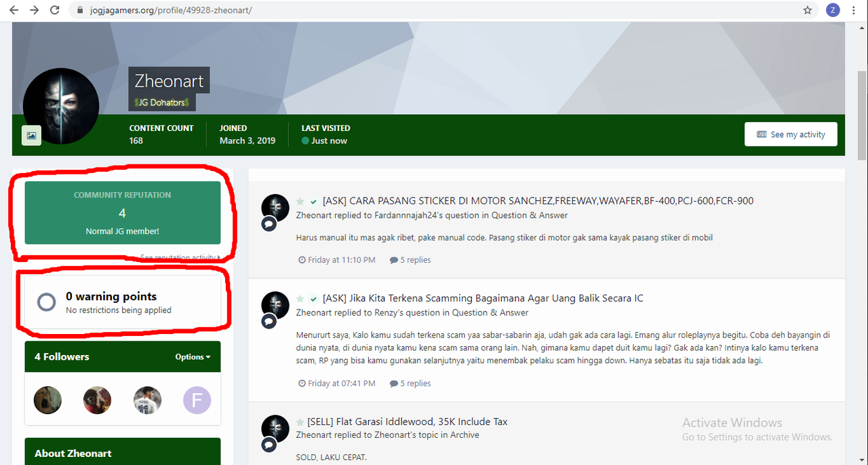Image resolution: width=868 pixels, height=465 pixels.
Task: Click Question & Answer link on scamming post
Action: [490, 313]
